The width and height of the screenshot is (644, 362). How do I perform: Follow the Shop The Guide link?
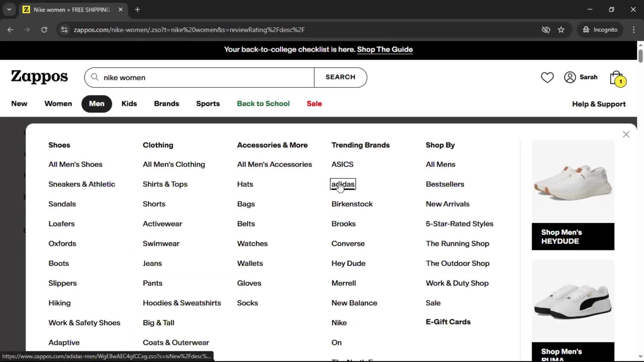pyautogui.click(x=385, y=50)
